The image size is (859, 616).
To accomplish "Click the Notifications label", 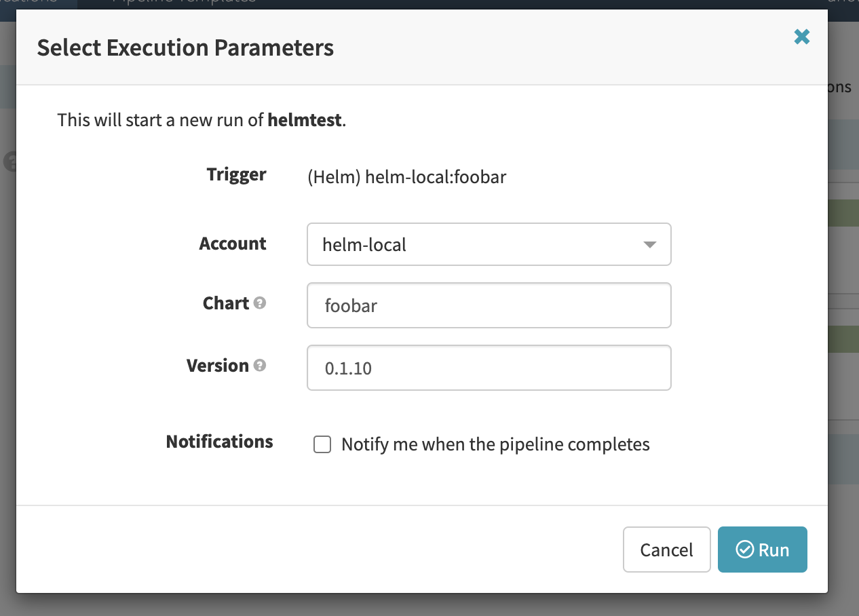I will 219,442.
